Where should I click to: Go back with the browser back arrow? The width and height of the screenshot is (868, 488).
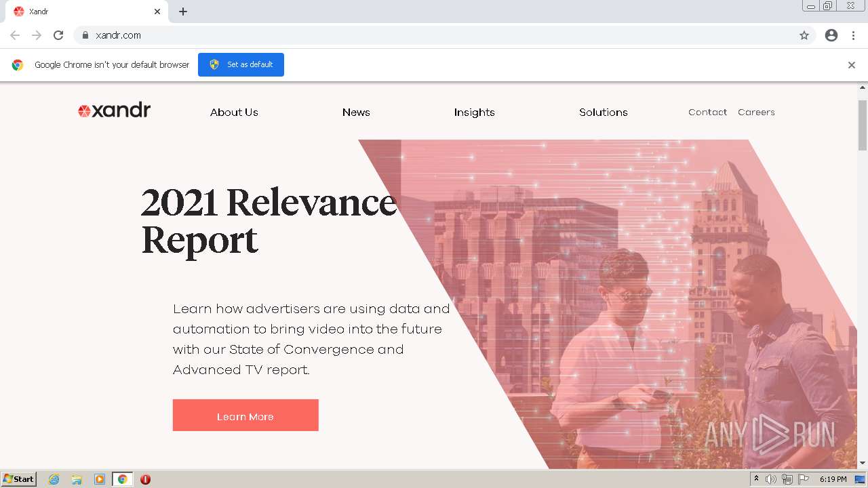tap(15, 35)
